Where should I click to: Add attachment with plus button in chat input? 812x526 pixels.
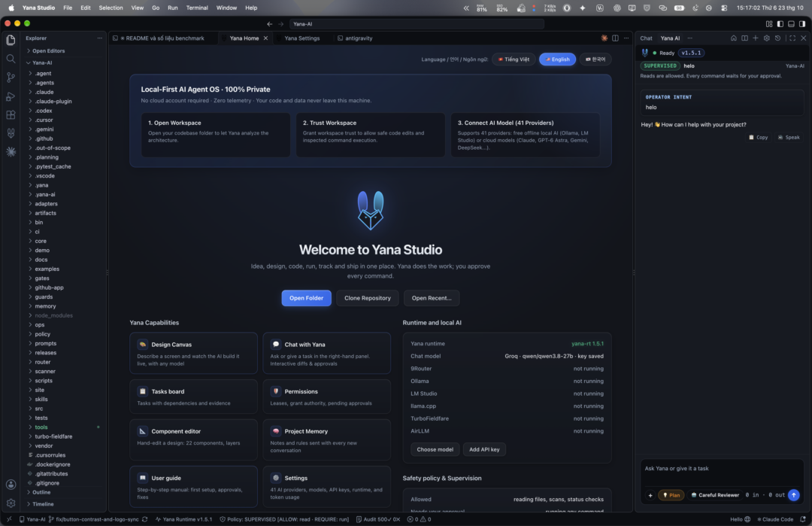(650, 495)
